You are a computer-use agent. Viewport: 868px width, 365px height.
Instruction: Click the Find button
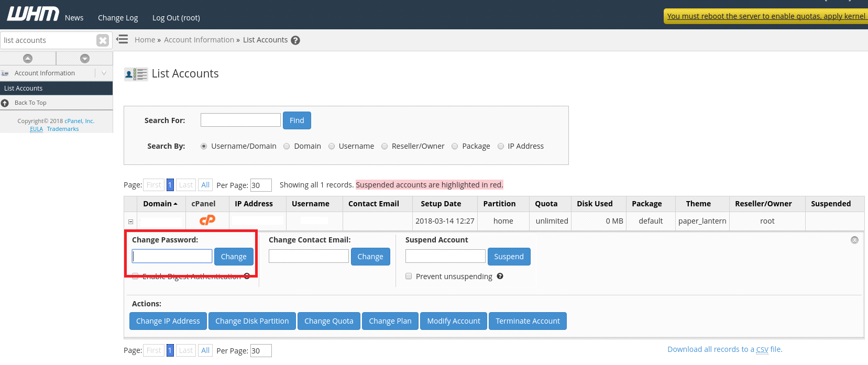pyautogui.click(x=297, y=120)
